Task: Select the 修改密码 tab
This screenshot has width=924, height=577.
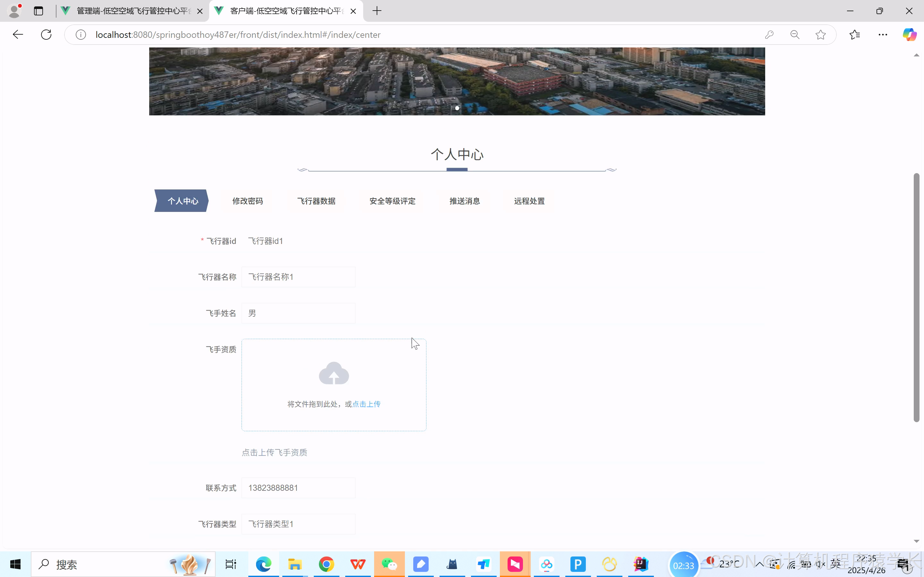Action: coord(247,201)
